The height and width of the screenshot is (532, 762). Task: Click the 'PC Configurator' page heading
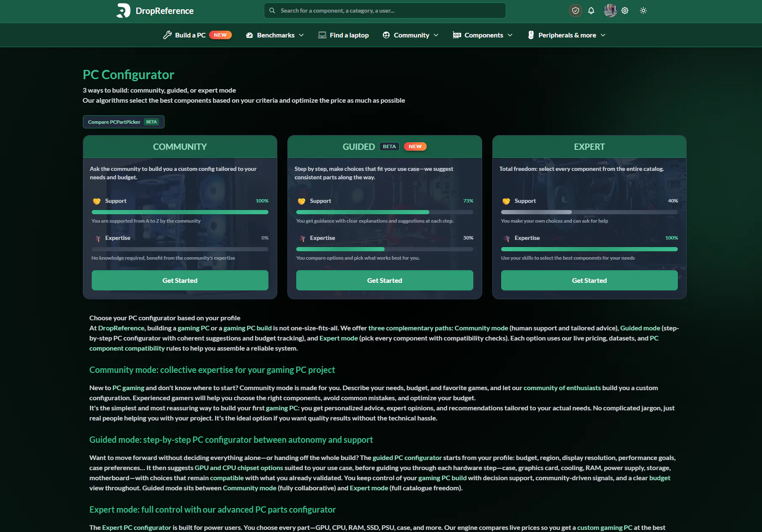coord(128,74)
